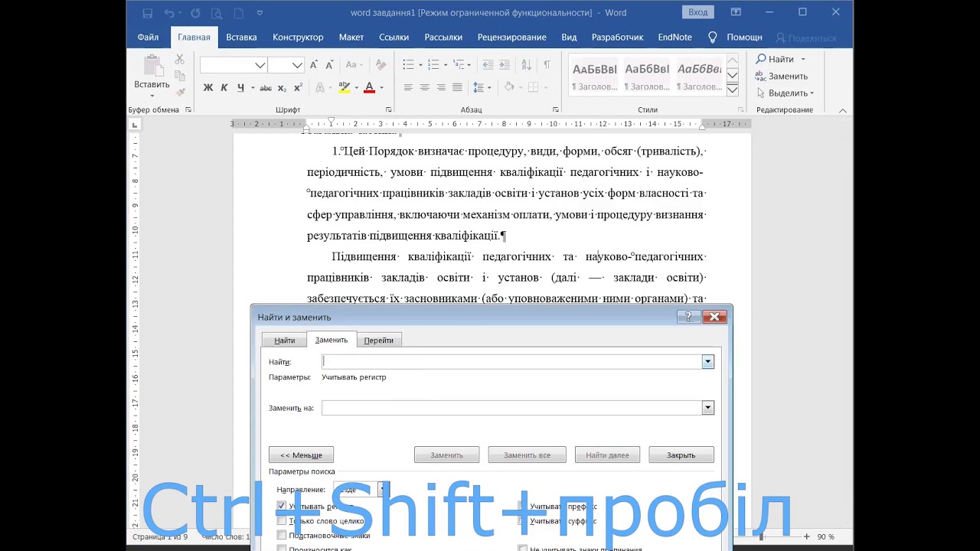Screen dimensions: 980x551
Task: Click the multilevel list icon
Action: point(459,65)
